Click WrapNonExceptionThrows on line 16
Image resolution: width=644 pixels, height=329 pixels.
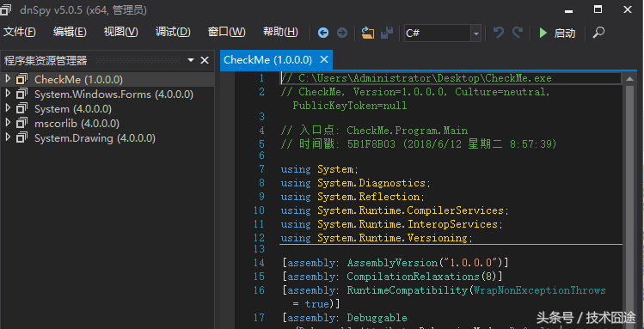point(539,290)
